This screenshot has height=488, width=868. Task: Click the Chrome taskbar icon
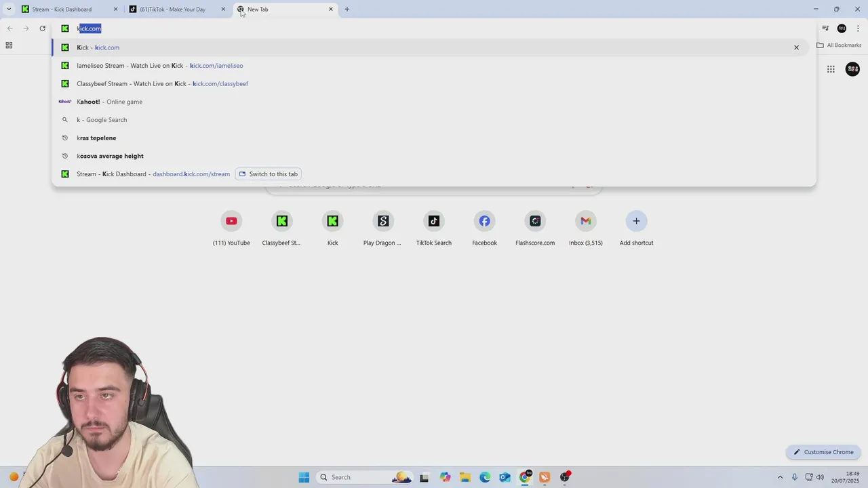point(525,477)
